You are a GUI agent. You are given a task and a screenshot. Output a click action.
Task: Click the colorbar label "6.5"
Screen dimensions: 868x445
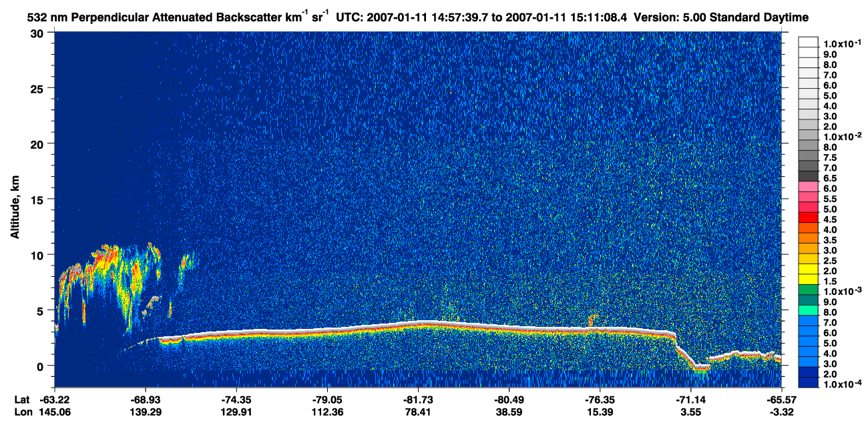click(x=831, y=178)
